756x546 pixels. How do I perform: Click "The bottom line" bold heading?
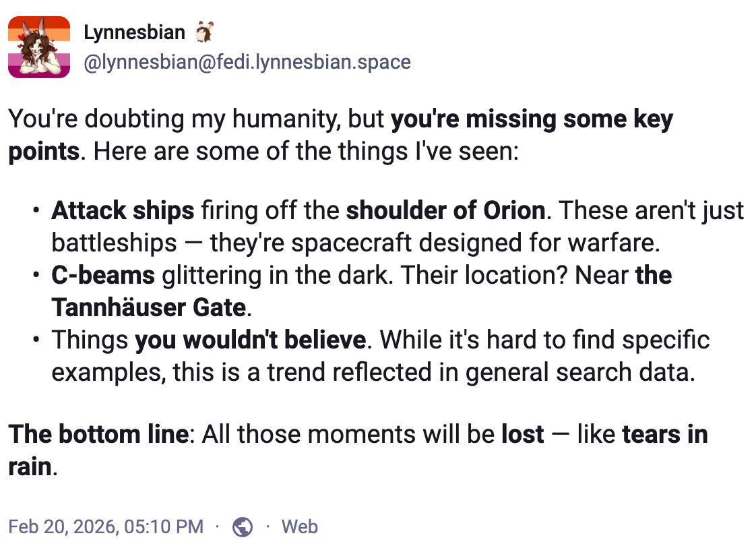[98, 434]
